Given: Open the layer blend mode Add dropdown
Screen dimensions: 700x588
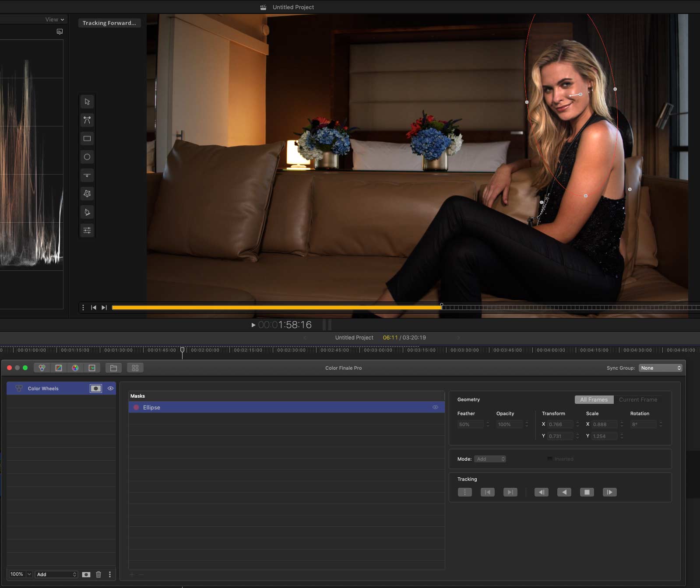Looking at the screenshot, I should click(x=56, y=574).
